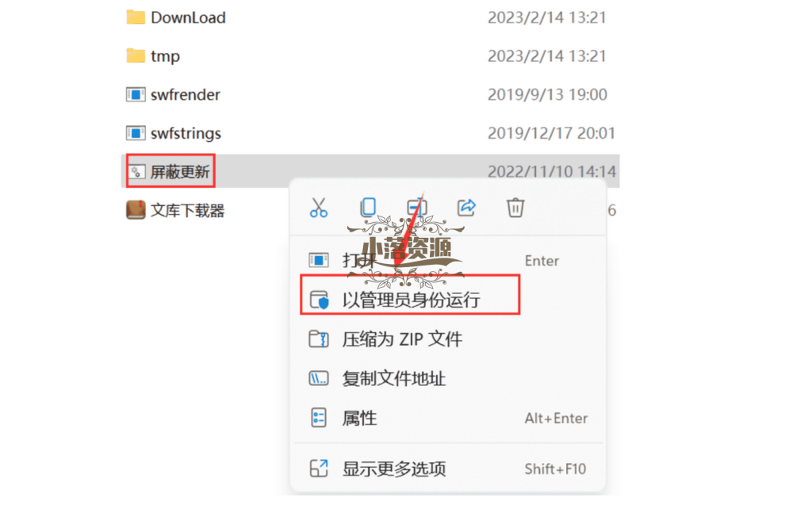This screenshot has height=505, width=812.
Task: Click the Cut scissors icon
Action: pos(319,208)
